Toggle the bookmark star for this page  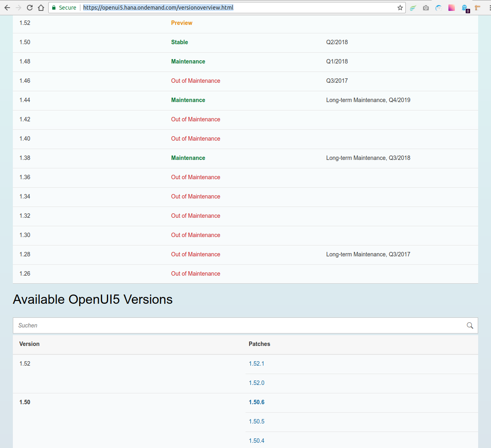(x=400, y=7)
